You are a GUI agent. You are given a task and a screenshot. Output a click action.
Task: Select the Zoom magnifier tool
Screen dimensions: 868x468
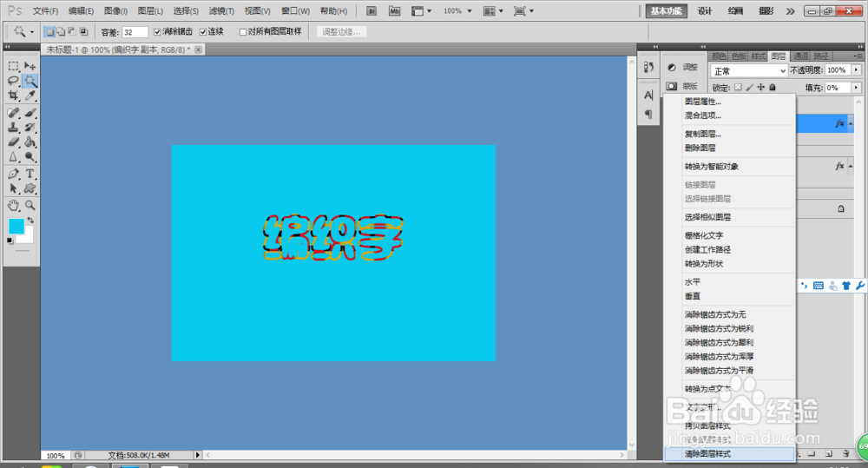pos(30,206)
